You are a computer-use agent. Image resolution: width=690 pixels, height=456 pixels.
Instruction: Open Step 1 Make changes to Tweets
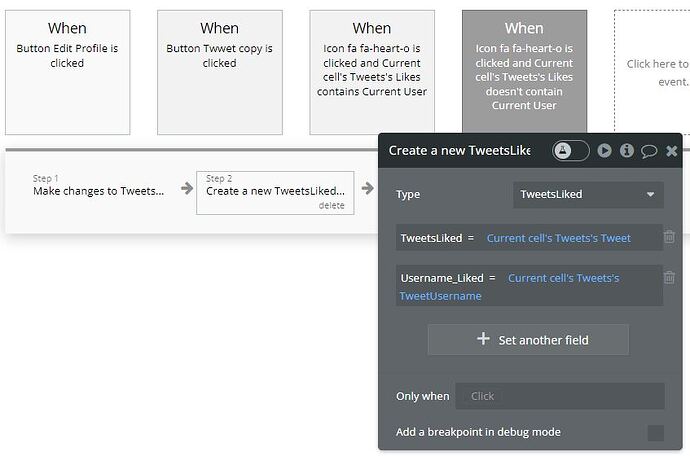point(99,186)
